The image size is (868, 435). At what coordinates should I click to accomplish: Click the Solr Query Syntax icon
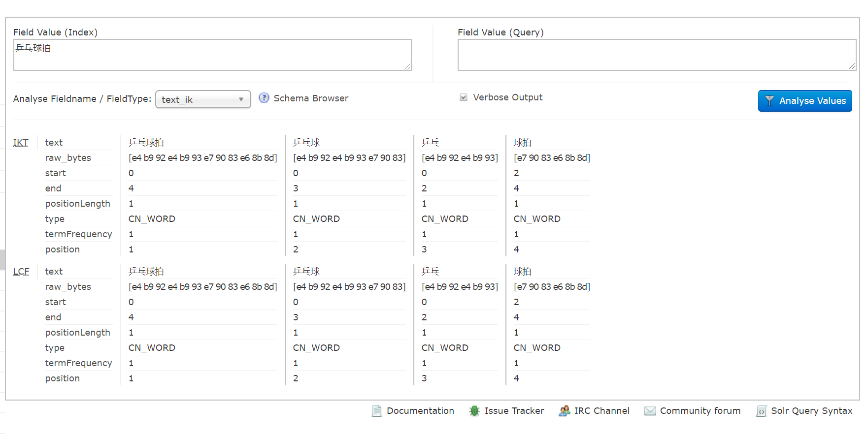[761, 411]
